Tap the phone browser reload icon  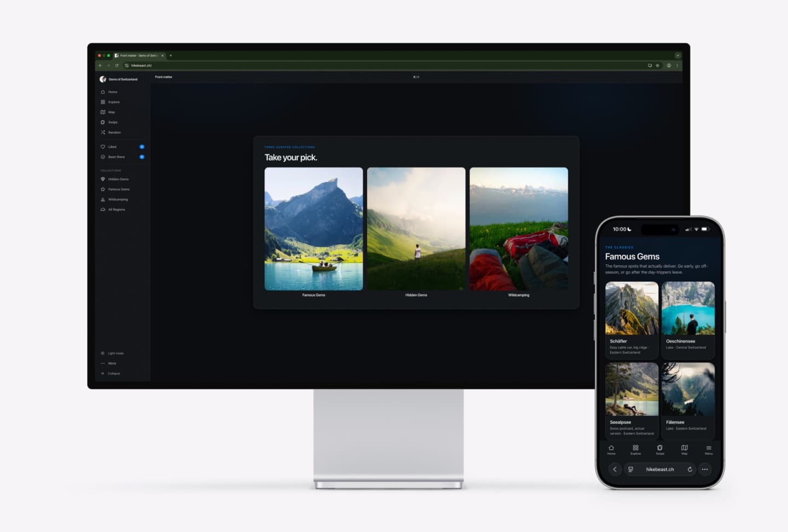click(690, 469)
